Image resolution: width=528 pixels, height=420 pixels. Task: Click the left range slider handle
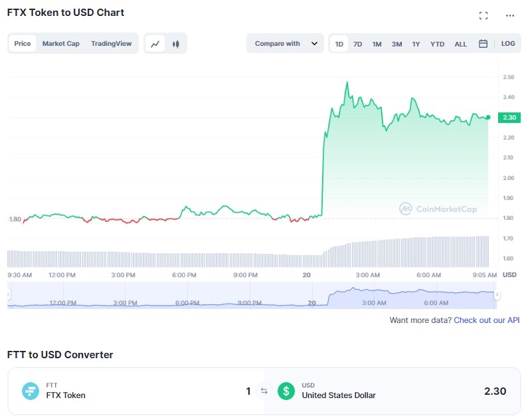pos(9,295)
